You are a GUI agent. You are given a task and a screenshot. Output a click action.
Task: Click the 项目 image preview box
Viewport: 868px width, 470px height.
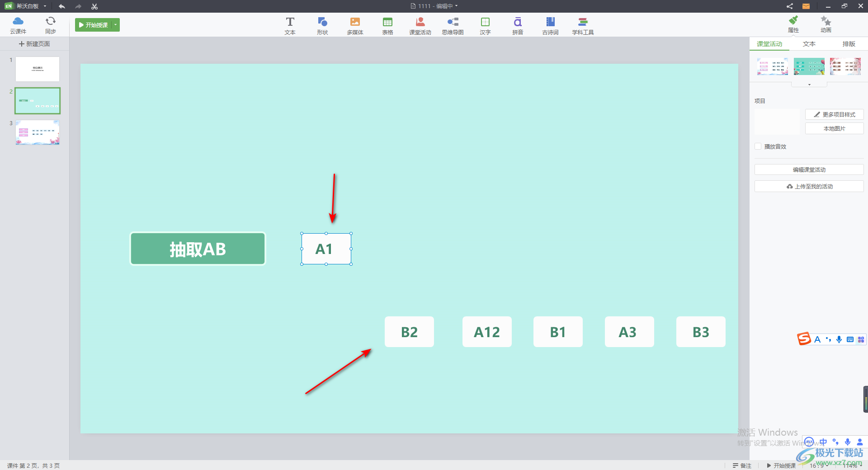point(777,122)
